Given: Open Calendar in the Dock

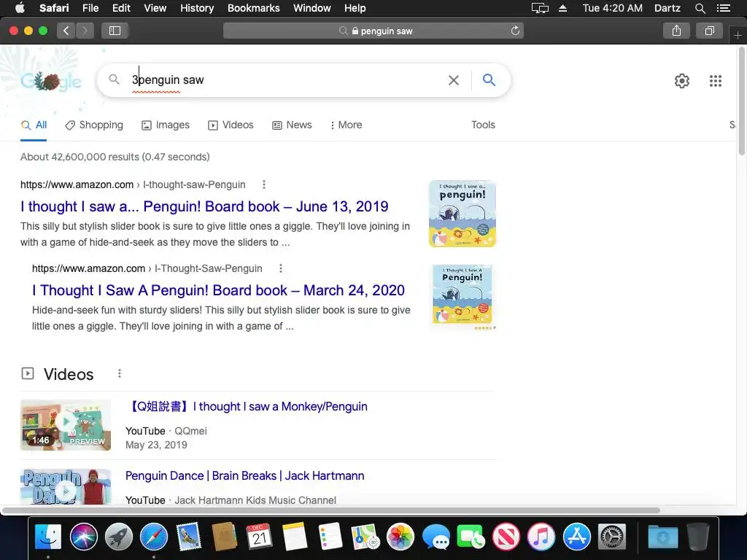Looking at the screenshot, I should [260, 536].
